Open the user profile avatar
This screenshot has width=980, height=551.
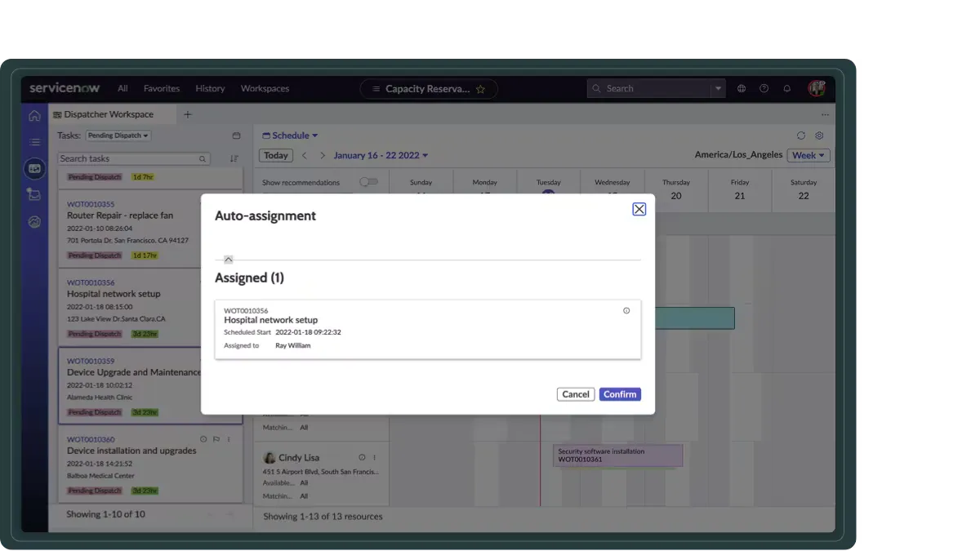817,88
